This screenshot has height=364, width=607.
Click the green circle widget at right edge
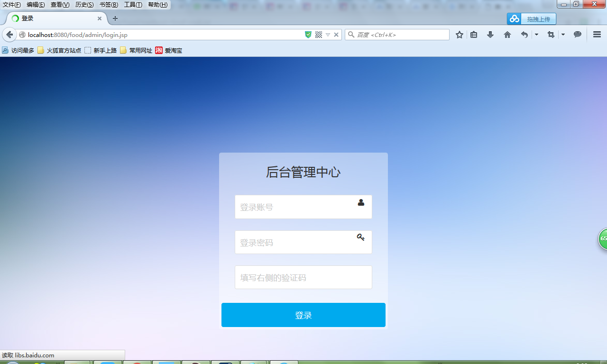tap(602, 238)
